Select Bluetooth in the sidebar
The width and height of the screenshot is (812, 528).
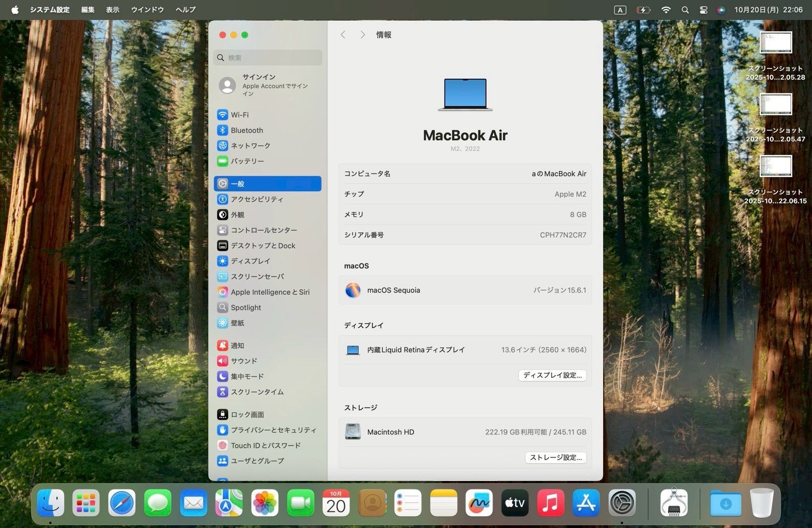[x=246, y=130]
